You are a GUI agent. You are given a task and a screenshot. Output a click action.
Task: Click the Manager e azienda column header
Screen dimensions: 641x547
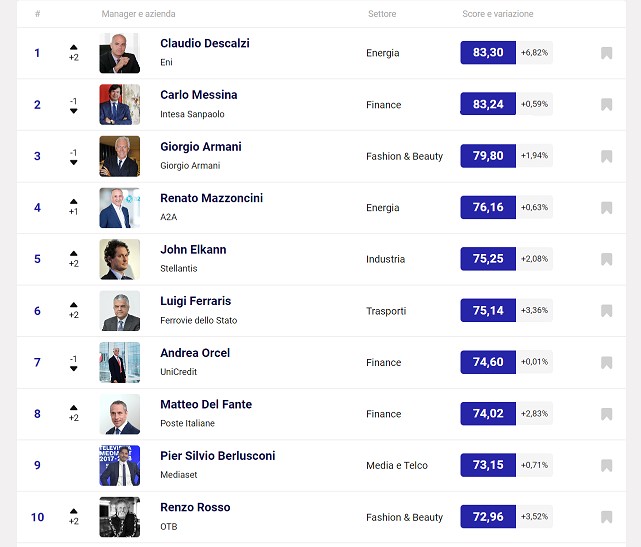[x=138, y=14]
